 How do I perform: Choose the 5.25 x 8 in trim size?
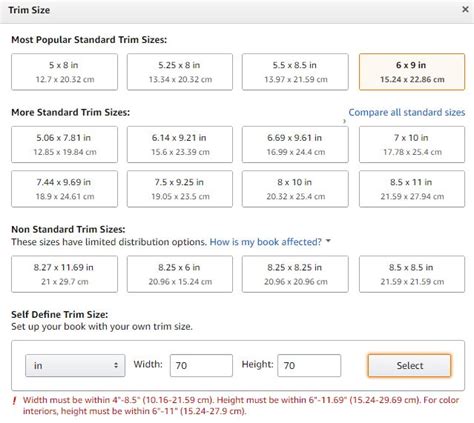coord(180,72)
